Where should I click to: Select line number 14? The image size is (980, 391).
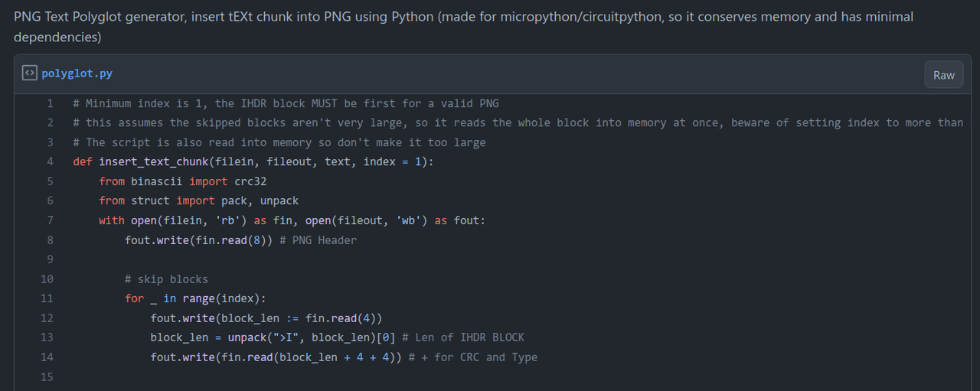coord(47,357)
